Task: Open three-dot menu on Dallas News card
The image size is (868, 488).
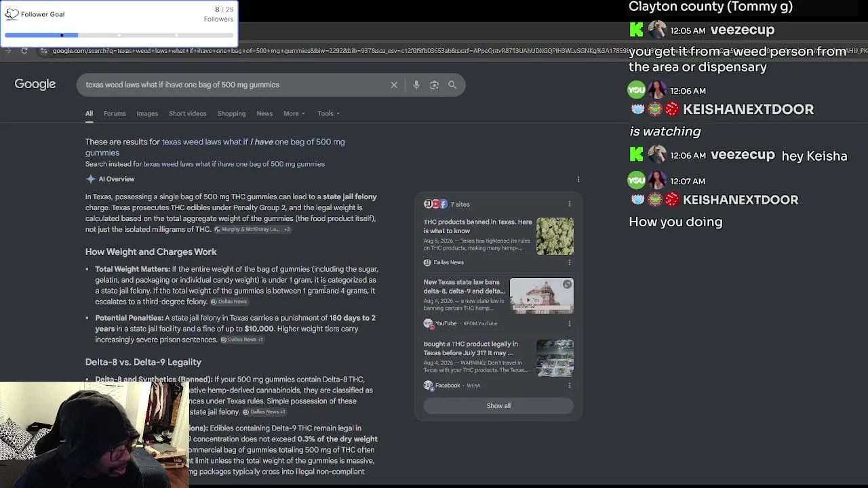Action: coord(570,262)
